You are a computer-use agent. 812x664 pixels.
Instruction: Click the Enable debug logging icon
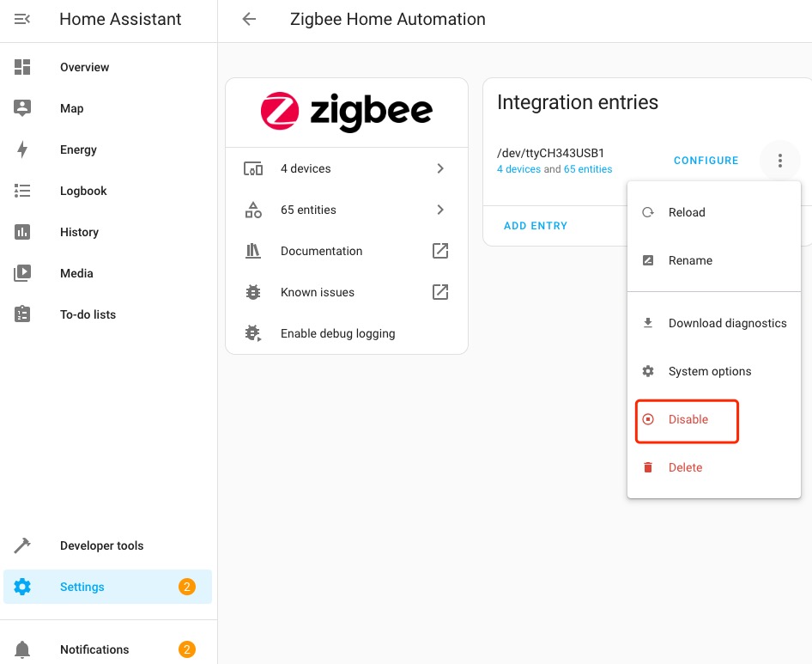click(252, 333)
